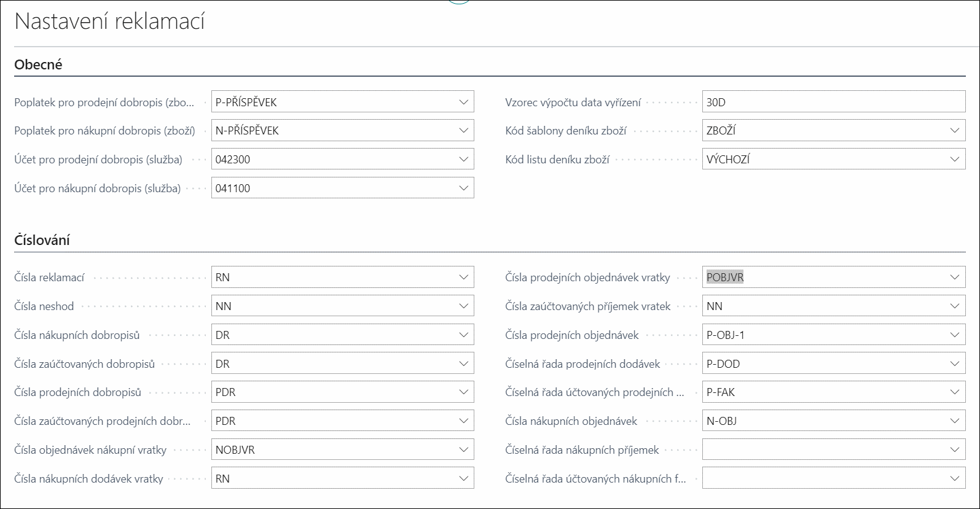Open dropdown for Poplatek pro nákupní dobropis

point(463,130)
